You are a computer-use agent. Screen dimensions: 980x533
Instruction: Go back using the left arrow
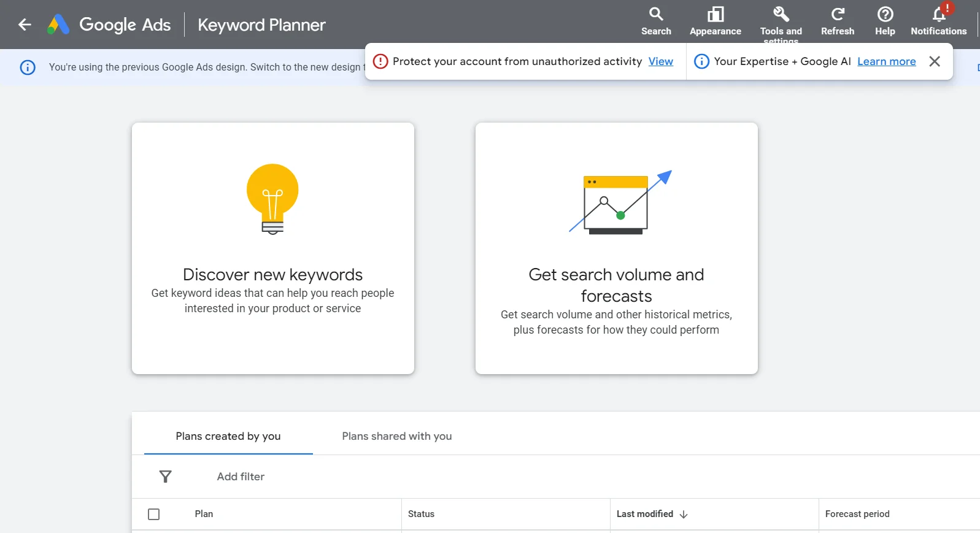25,25
